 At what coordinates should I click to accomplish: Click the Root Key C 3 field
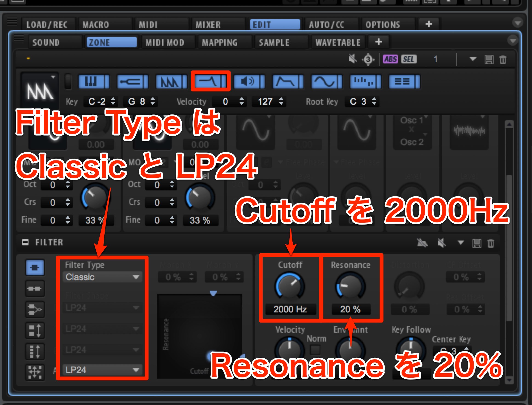coord(361,102)
